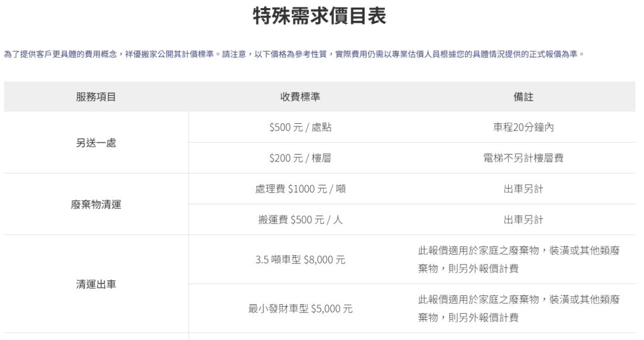Select the 服務項目 column header
This screenshot has height=340, width=644.
pos(96,97)
